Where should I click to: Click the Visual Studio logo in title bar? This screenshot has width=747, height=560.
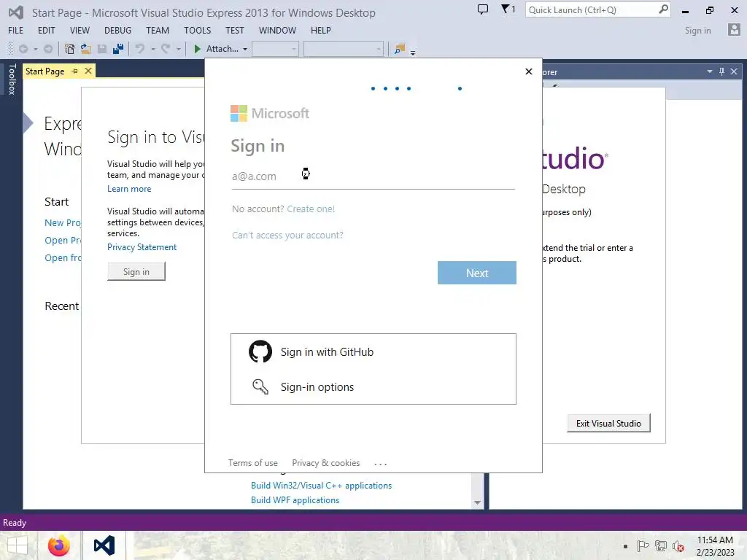pos(16,12)
